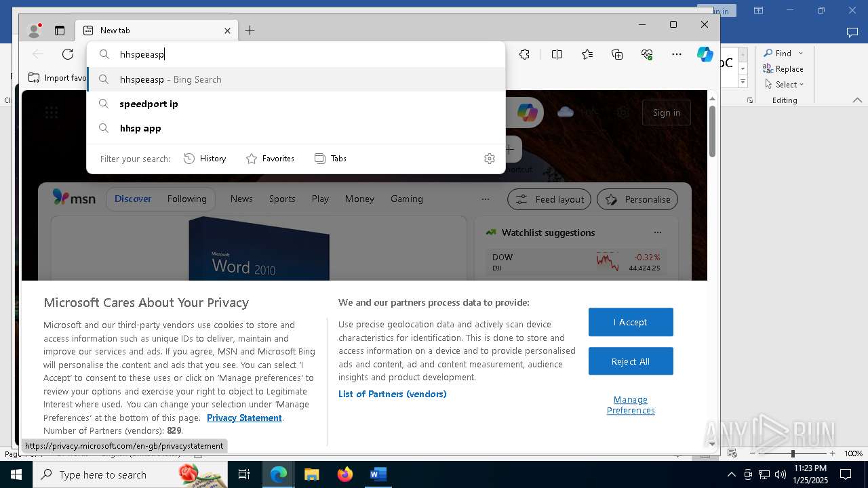Open Word comments icon
Image resolution: width=868 pixels, height=488 pixels.
(x=852, y=32)
